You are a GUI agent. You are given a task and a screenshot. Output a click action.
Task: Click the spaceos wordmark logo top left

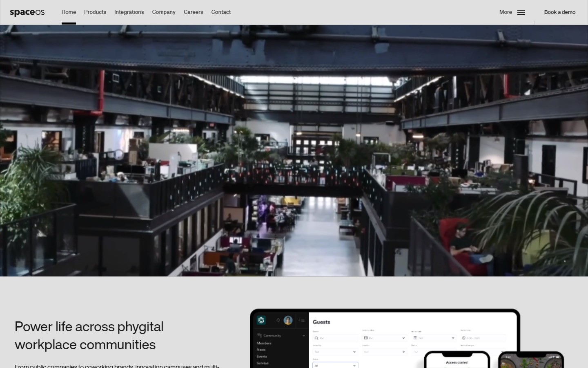pyautogui.click(x=27, y=12)
